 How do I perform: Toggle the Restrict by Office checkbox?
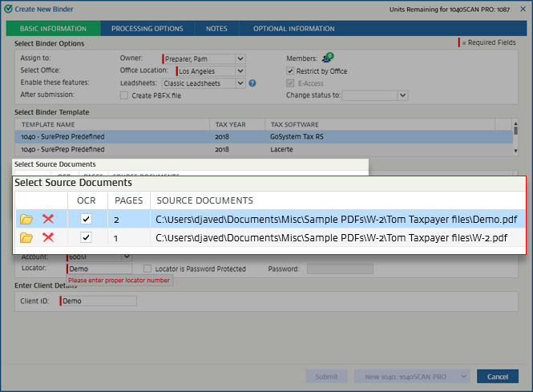(x=290, y=71)
